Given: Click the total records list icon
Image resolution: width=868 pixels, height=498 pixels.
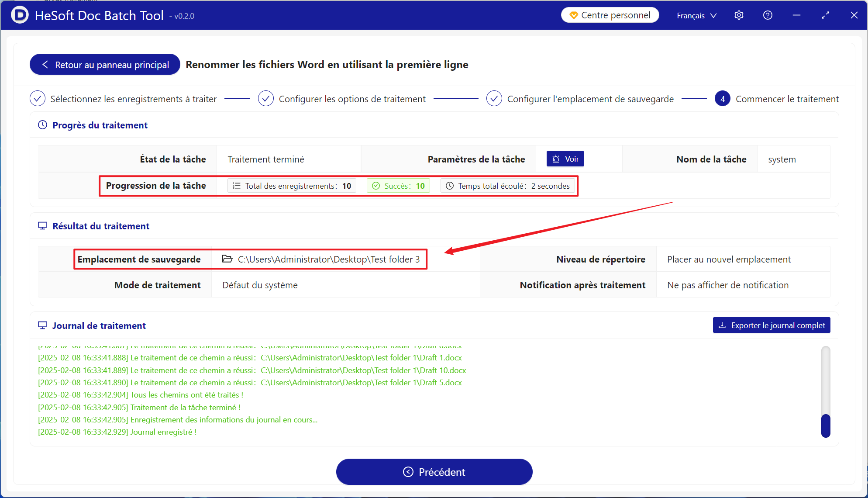Looking at the screenshot, I should click(237, 186).
